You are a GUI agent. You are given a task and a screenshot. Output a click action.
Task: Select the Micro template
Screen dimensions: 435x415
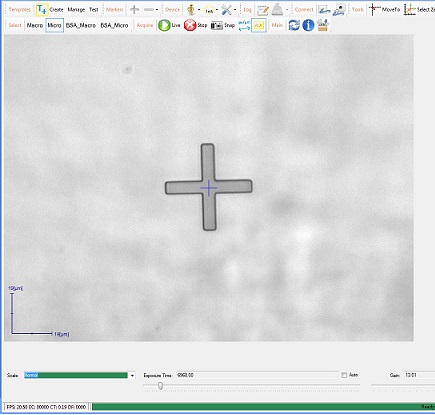[54, 25]
